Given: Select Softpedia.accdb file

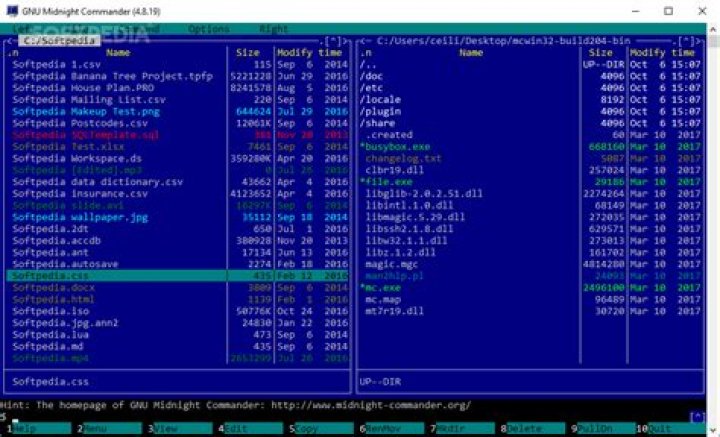Looking at the screenshot, I should (177, 241).
